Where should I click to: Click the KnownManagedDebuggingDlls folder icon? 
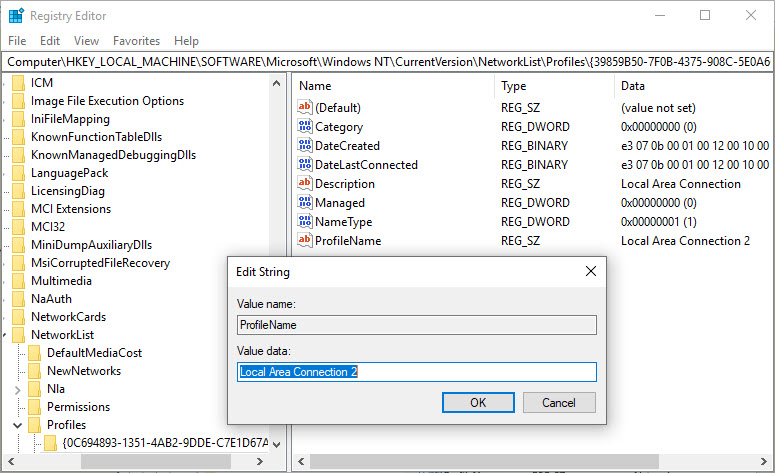pos(19,155)
